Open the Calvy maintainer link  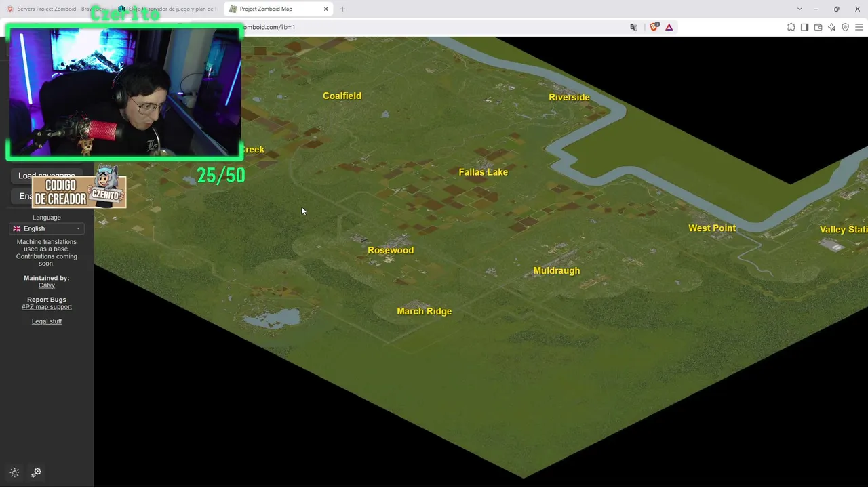[x=47, y=285]
